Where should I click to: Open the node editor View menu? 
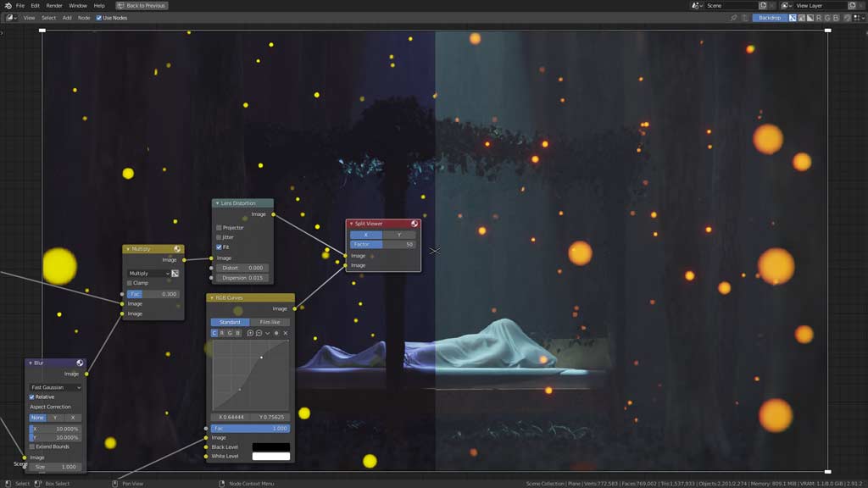click(29, 18)
